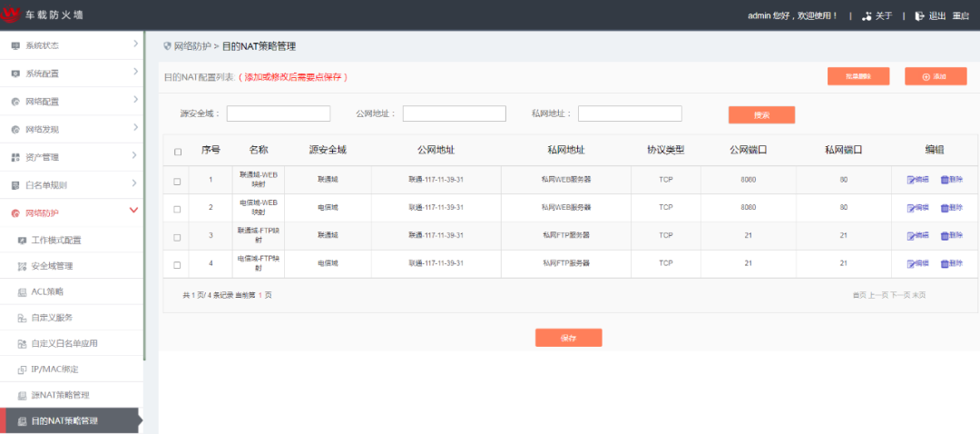The image size is (980, 434).
Task: Click delete icon for 电信域-FTP映射 row
Action: (945, 264)
